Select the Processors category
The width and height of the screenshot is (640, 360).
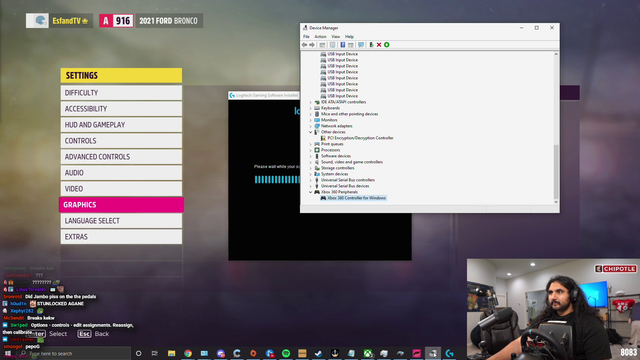click(x=330, y=150)
